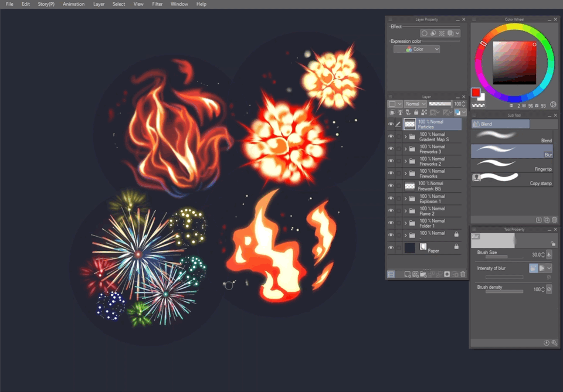Hide the Fireworks 3 folder
The height and width of the screenshot is (392, 563).
(x=391, y=149)
